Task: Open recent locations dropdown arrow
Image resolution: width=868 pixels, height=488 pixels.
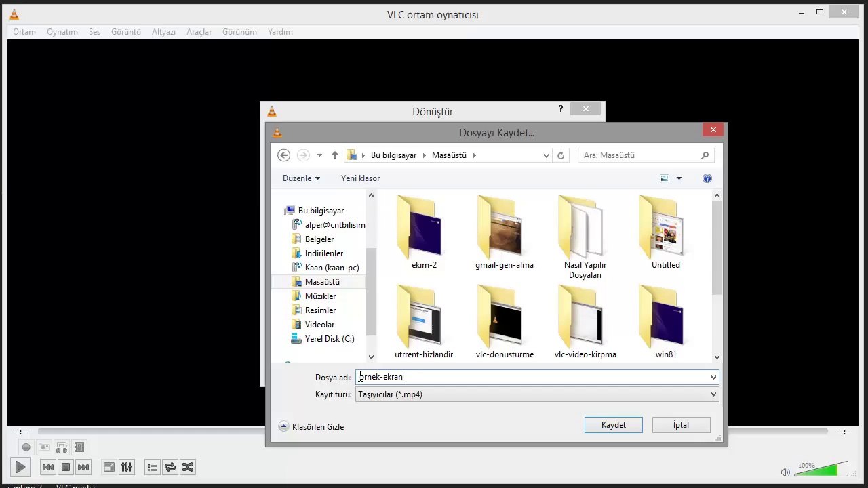Action: tap(319, 155)
